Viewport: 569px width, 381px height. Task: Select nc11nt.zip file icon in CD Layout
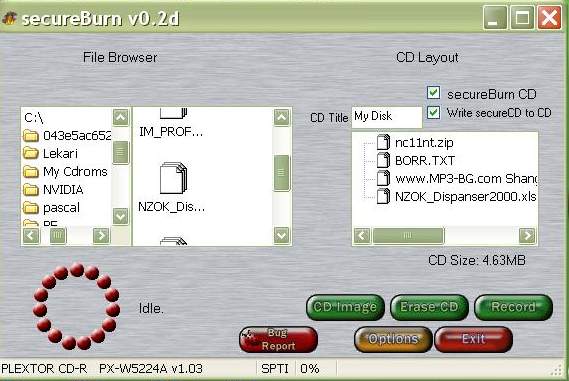click(383, 142)
